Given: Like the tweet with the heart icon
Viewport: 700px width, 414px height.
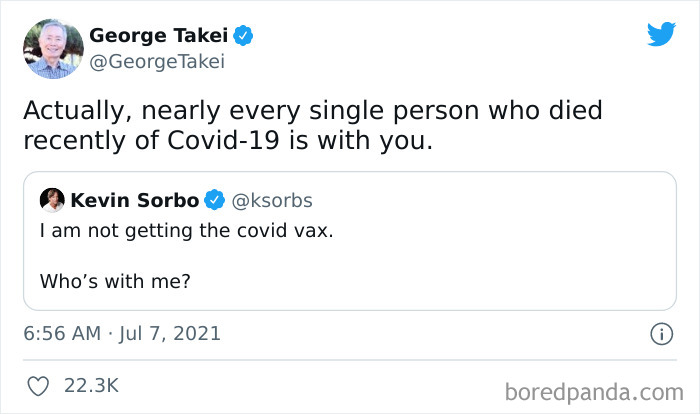Looking at the screenshot, I should coord(40,386).
